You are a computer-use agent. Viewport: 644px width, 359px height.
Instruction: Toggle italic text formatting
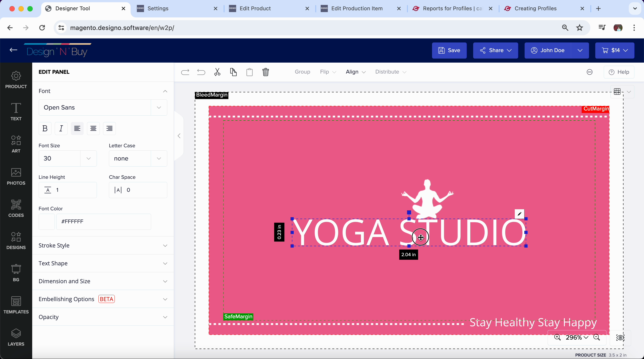(61, 129)
